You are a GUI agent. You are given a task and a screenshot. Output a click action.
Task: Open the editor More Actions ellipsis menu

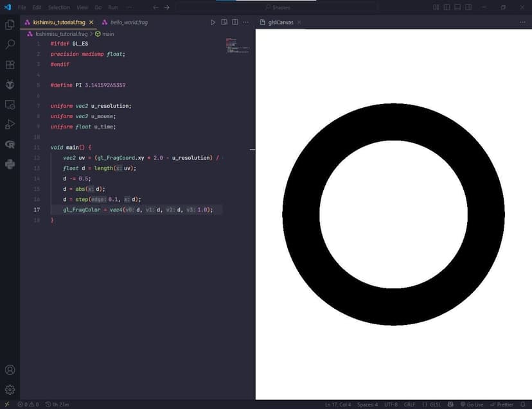(245, 22)
